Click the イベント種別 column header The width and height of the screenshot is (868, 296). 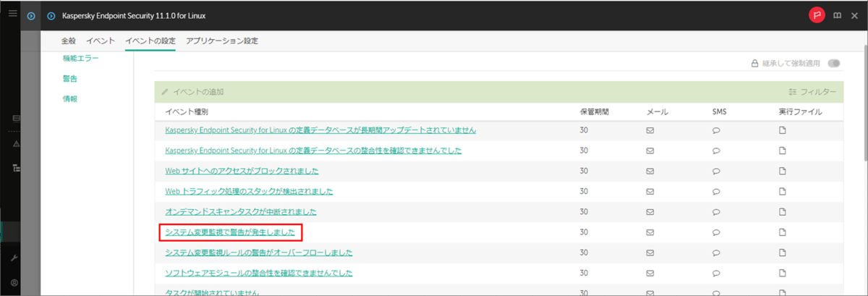tap(187, 112)
